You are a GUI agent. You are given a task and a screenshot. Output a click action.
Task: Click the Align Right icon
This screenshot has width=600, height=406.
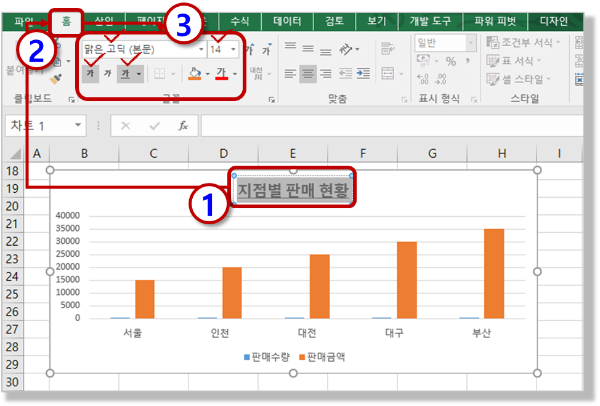(x=326, y=73)
